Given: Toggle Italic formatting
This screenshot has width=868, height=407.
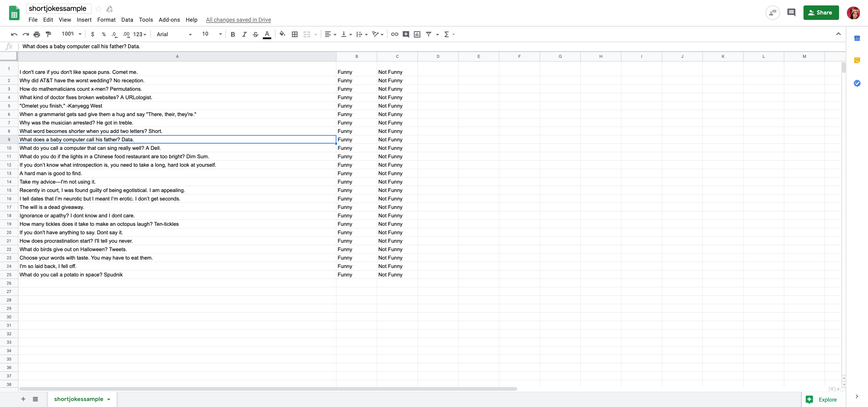Looking at the screenshot, I should click(244, 34).
